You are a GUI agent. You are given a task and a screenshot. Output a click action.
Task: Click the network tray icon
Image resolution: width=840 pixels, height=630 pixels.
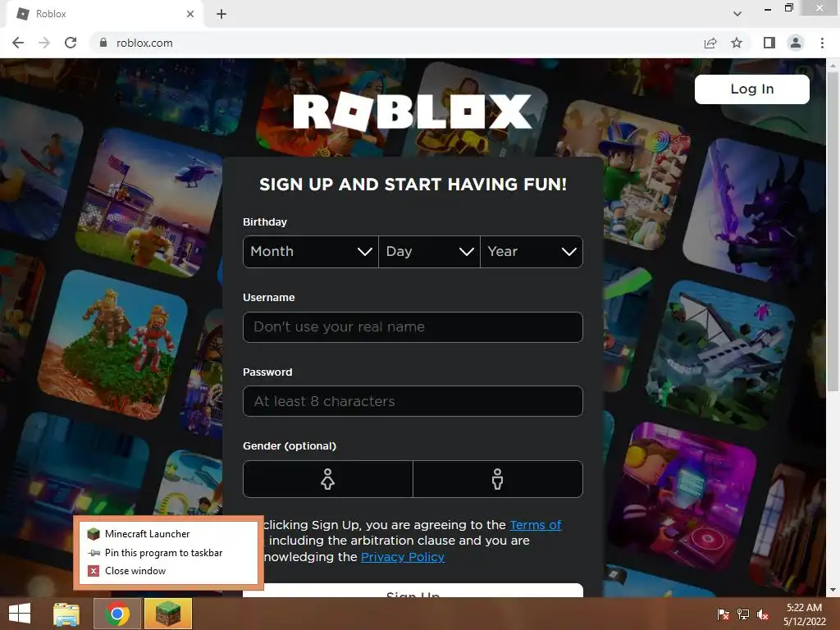[743, 614]
